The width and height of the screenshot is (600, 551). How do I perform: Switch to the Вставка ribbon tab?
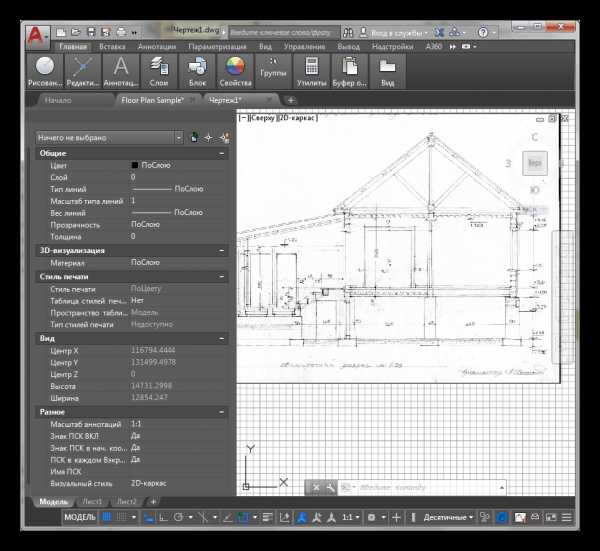(112, 46)
